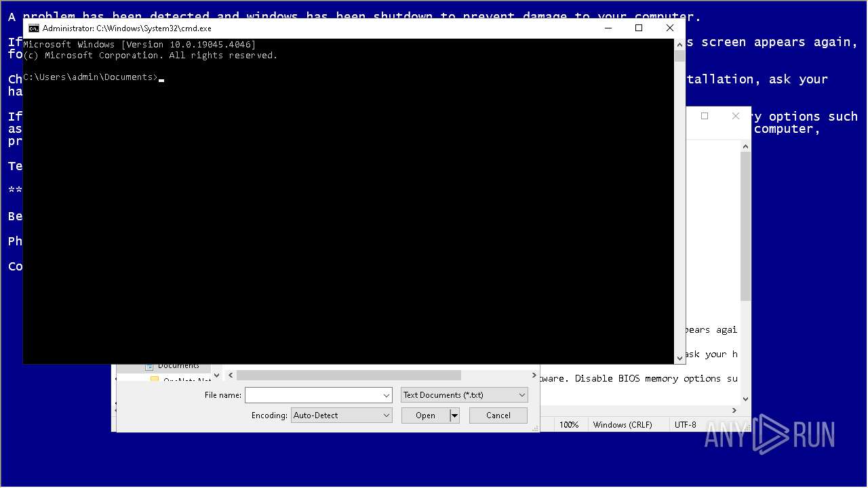The height and width of the screenshot is (488, 868).
Task: Expand the Open button's arrow options
Action: coord(454,415)
